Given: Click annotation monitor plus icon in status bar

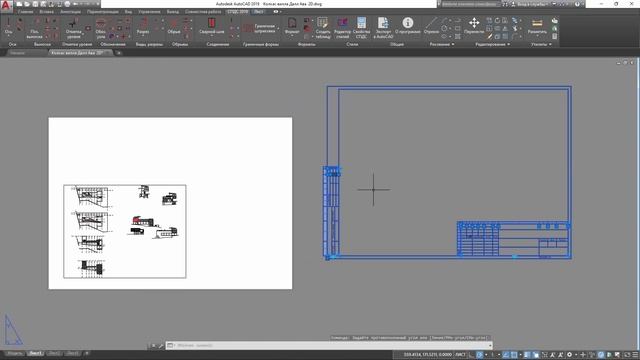Looking at the screenshot, I should point(583,355).
